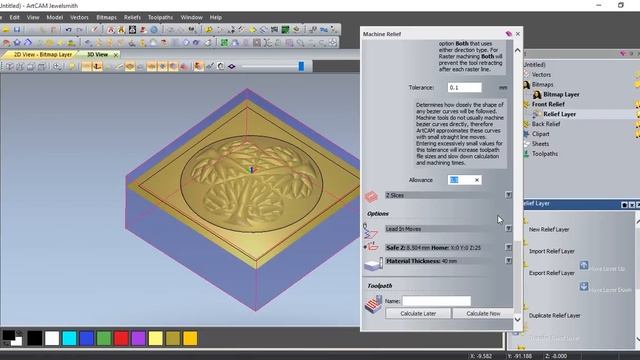Click the green square icon in top toolbar
This screenshot has width=640, height=360.
click(x=285, y=29)
